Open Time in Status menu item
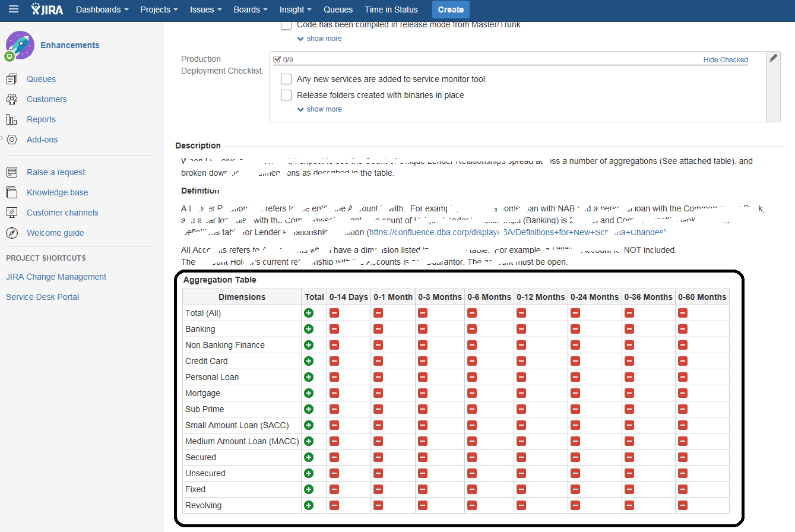This screenshot has height=532, width=795. point(391,9)
